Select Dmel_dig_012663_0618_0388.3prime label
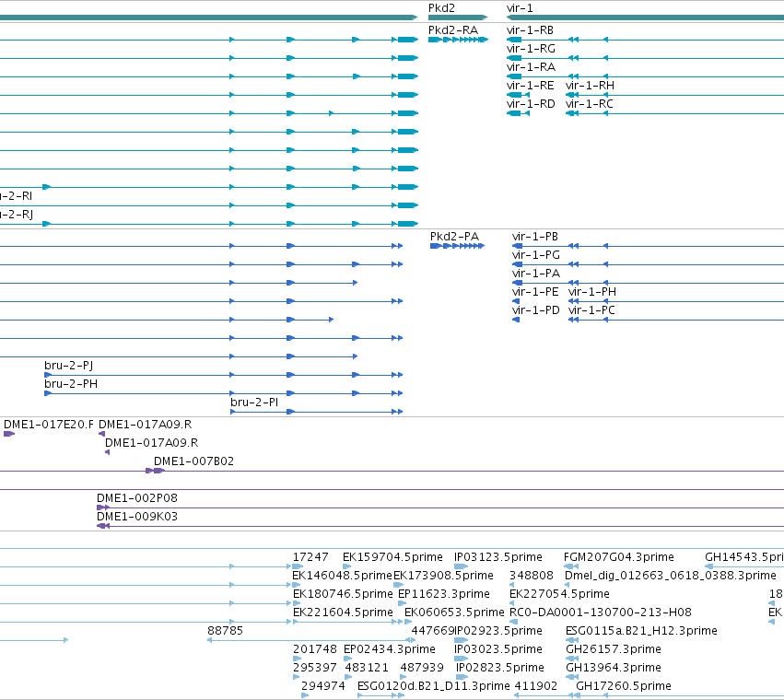This screenshot has height=700, width=784. (671, 576)
